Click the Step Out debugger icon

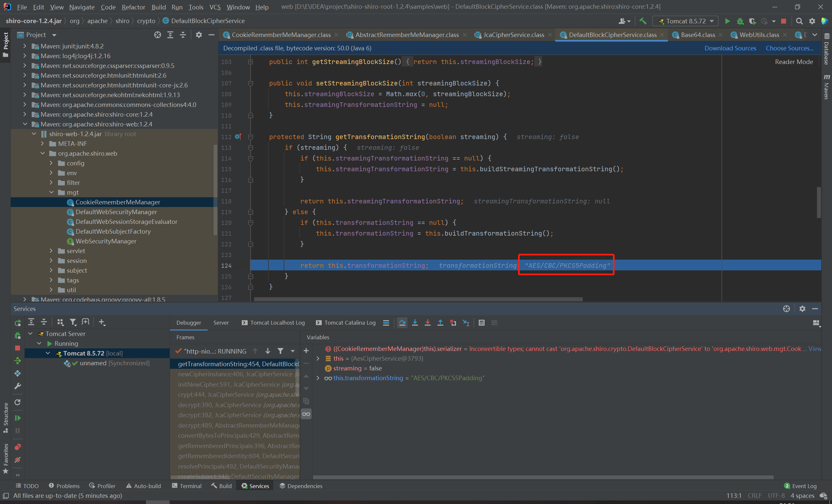(x=440, y=323)
